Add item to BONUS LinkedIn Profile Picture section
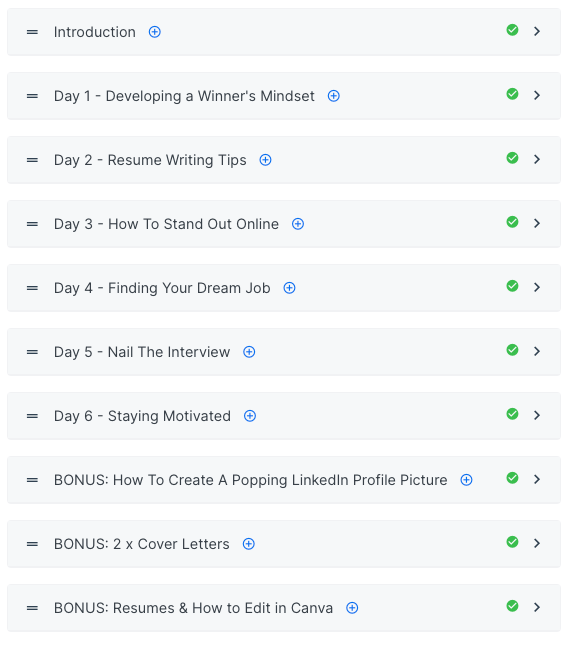576x652 pixels. [466, 480]
